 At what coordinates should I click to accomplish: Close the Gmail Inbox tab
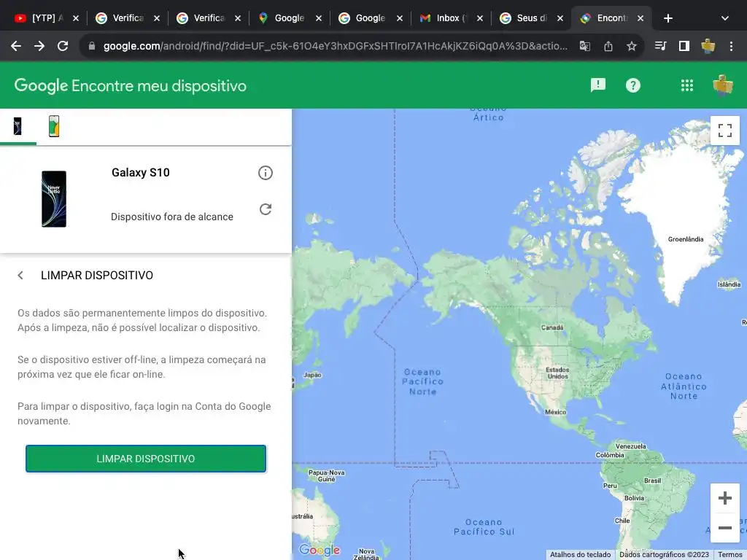(480, 18)
